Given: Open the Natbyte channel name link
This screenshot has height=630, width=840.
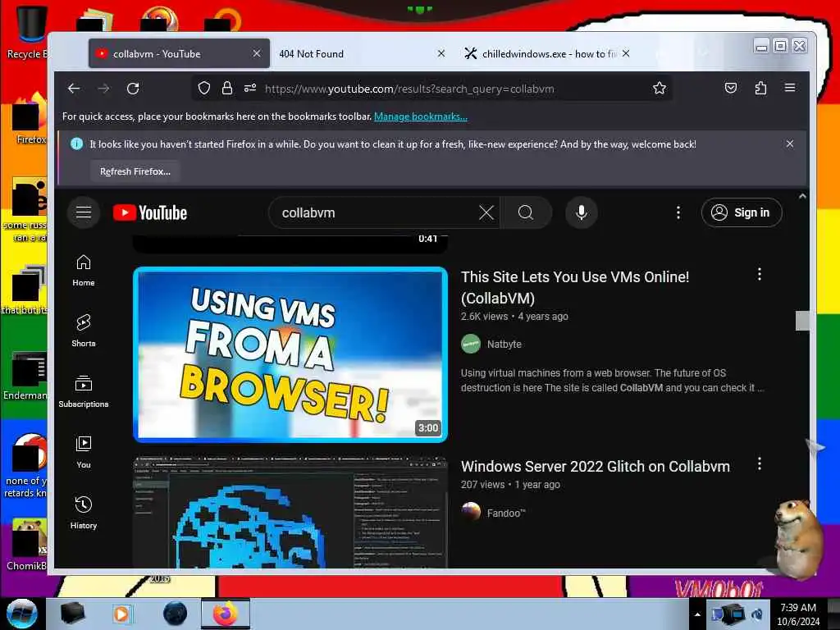Looking at the screenshot, I should (x=504, y=344).
